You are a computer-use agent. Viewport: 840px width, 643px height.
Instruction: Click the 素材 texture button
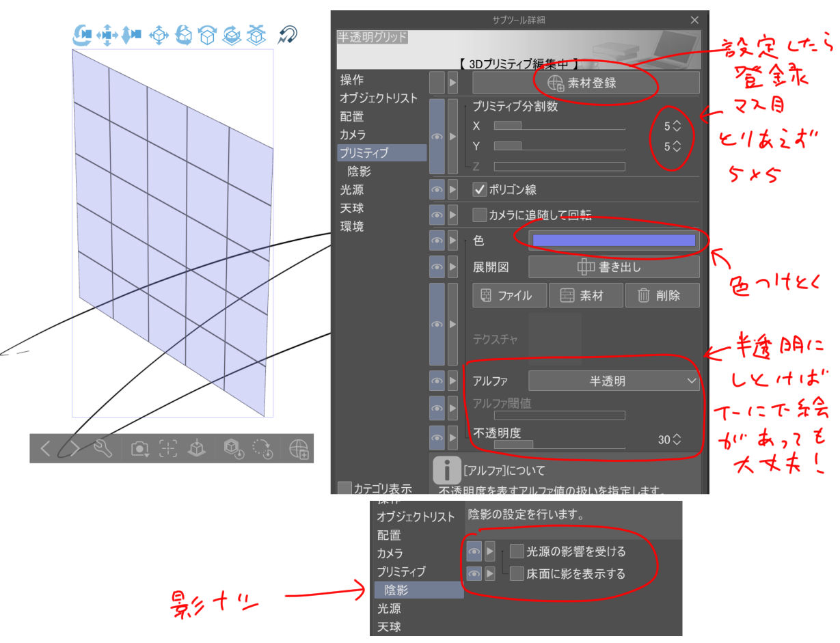(x=586, y=296)
